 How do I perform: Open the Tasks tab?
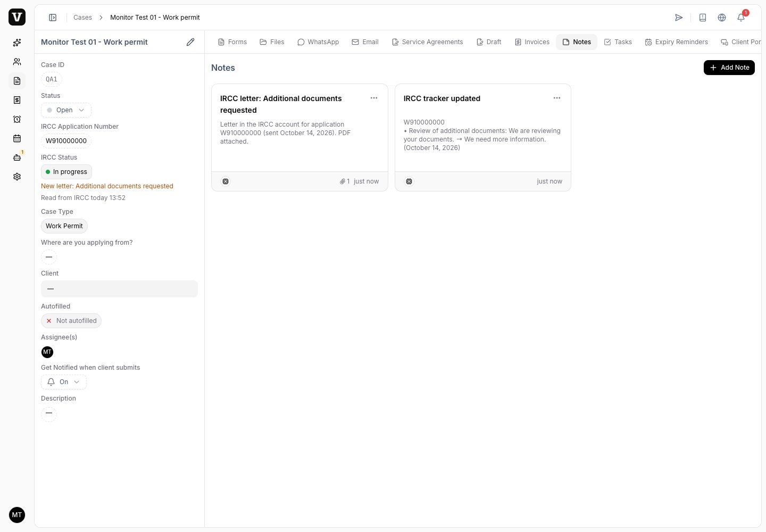coord(618,42)
